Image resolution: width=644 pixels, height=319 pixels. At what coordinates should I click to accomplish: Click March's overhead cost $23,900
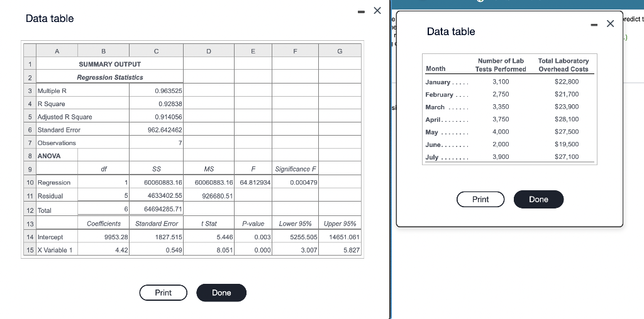point(567,107)
